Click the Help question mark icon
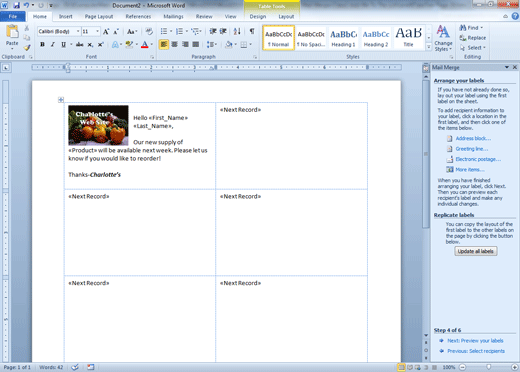 (515, 16)
